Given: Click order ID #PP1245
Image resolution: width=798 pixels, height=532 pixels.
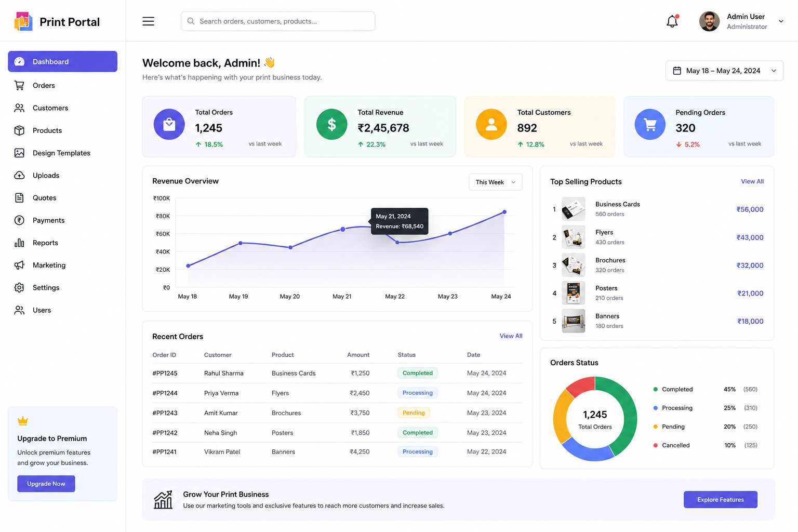Looking at the screenshot, I should click(x=165, y=373).
